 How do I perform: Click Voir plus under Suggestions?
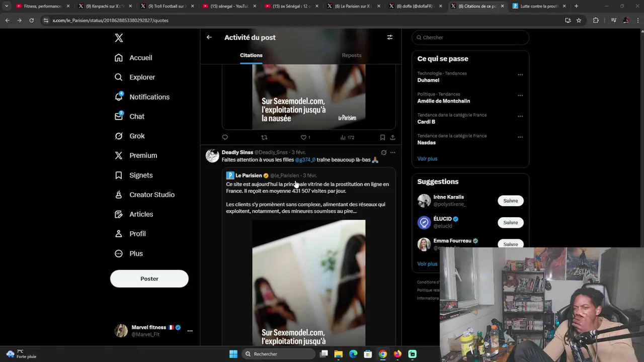click(x=427, y=264)
